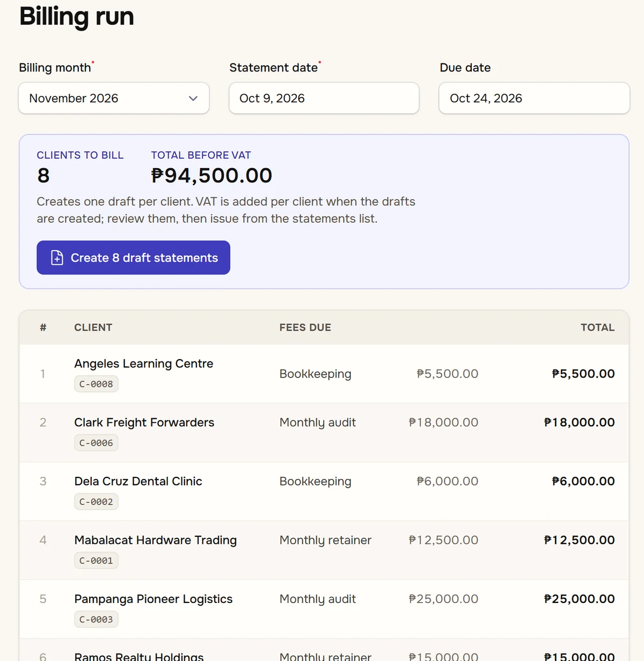Select Pampanga Pioneer Logistics client name
Screen dimensions: 644x661
point(153,599)
